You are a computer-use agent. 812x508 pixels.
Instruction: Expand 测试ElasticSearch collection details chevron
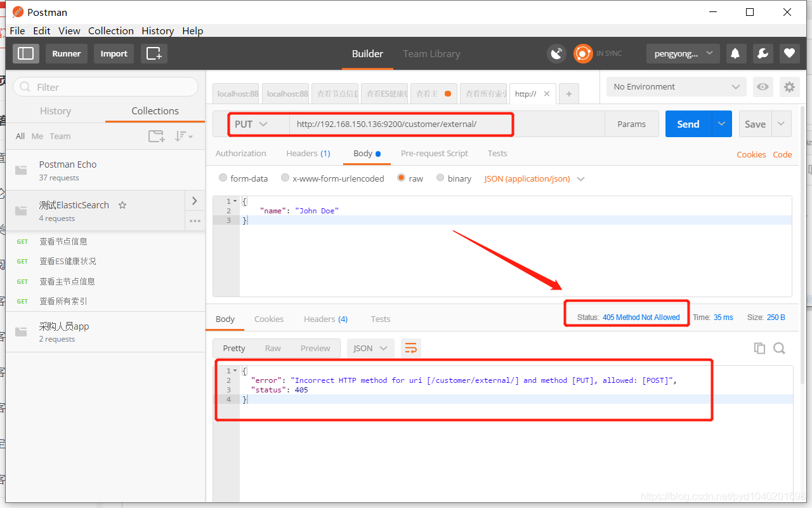coord(195,201)
